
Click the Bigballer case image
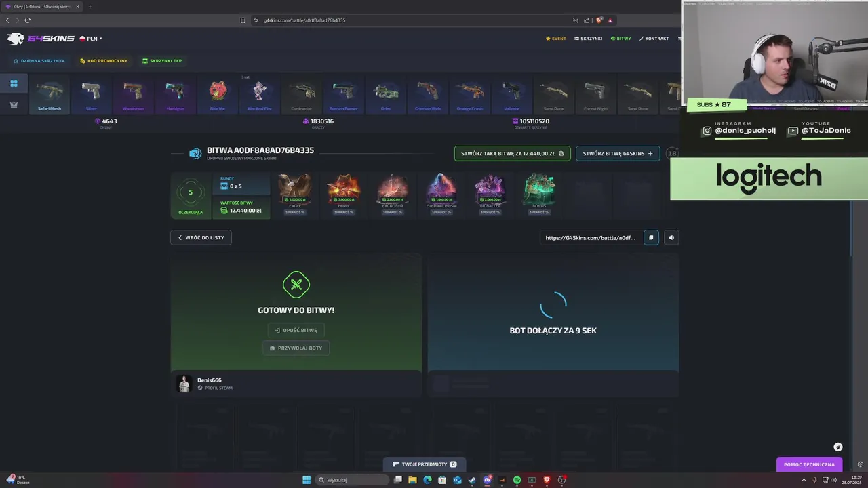click(490, 188)
